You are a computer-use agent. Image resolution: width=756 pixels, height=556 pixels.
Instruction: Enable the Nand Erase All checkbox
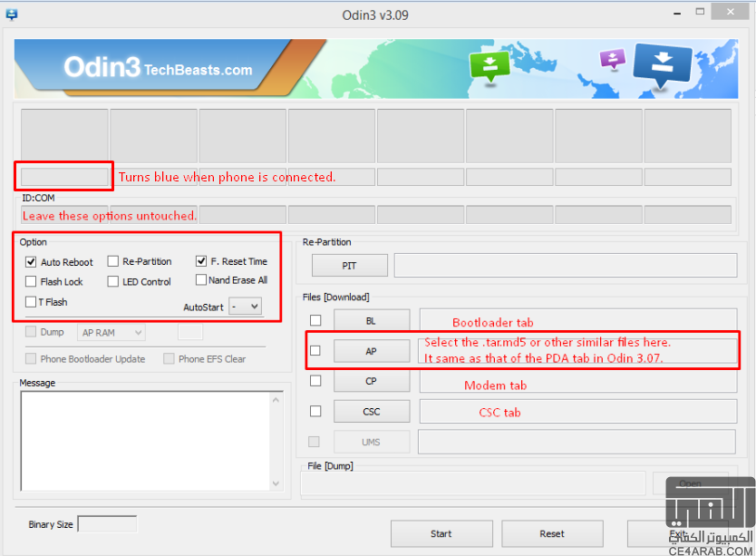coord(201,280)
